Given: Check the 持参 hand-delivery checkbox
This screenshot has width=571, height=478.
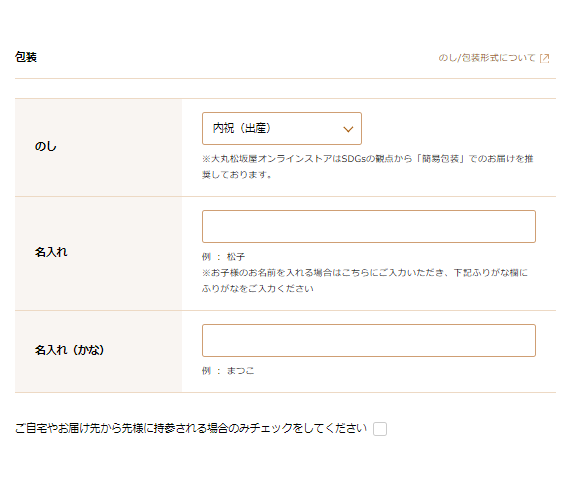Looking at the screenshot, I should pyautogui.click(x=380, y=429).
